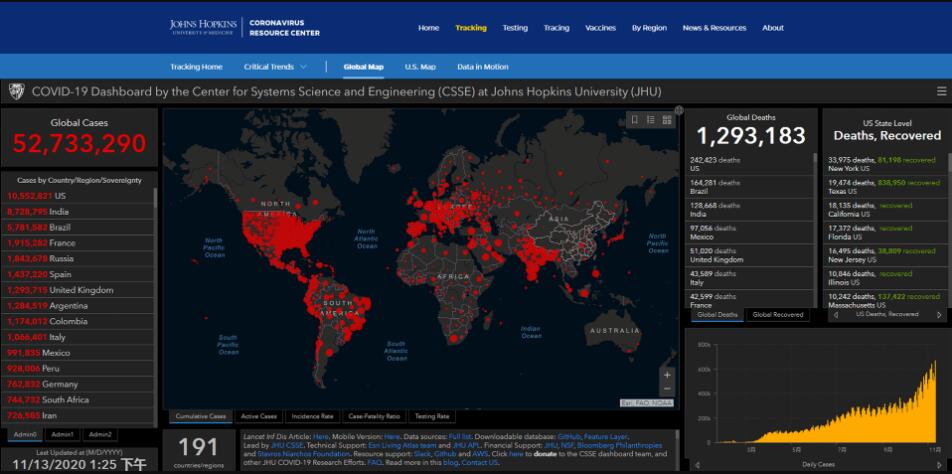Switch to the Active Cases map tab

(259, 416)
